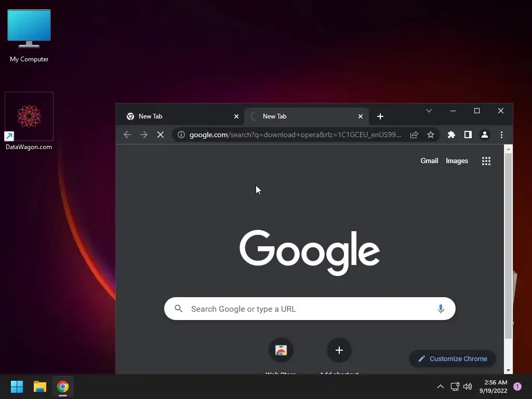Click the vertical scrollbar thumb

point(508,246)
